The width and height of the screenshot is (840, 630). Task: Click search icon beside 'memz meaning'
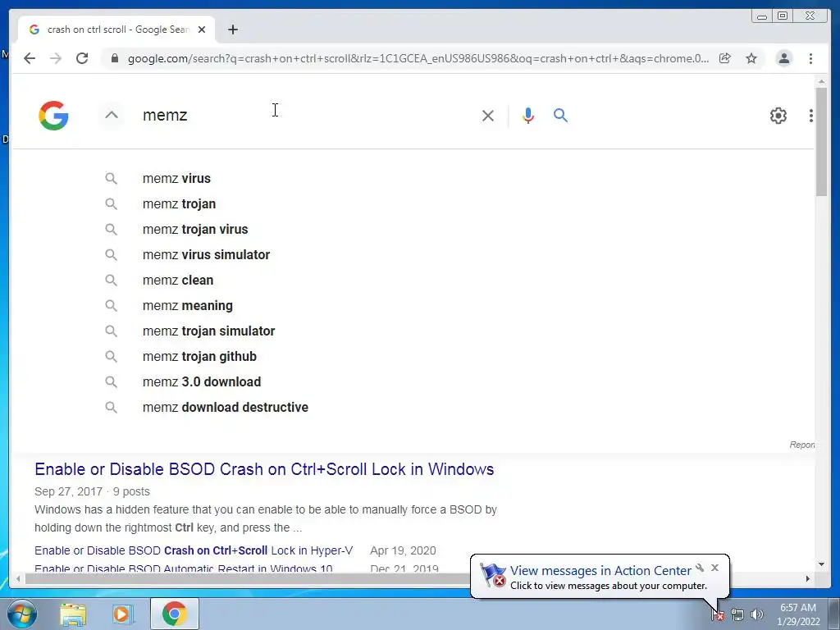tap(111, 306)
